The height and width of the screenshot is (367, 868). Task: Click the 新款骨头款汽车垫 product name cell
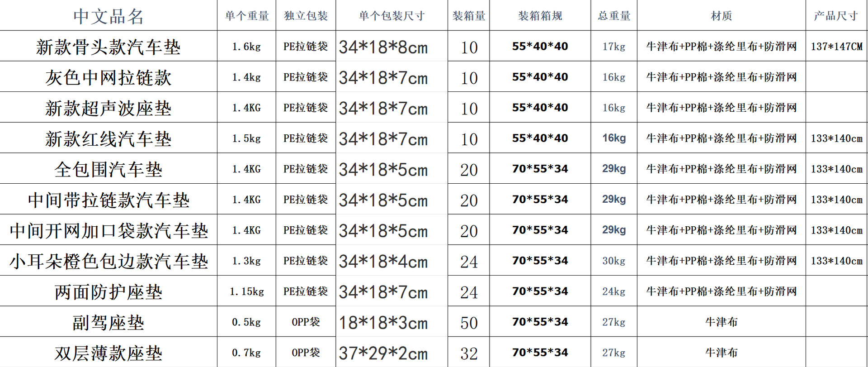point(108,46)
